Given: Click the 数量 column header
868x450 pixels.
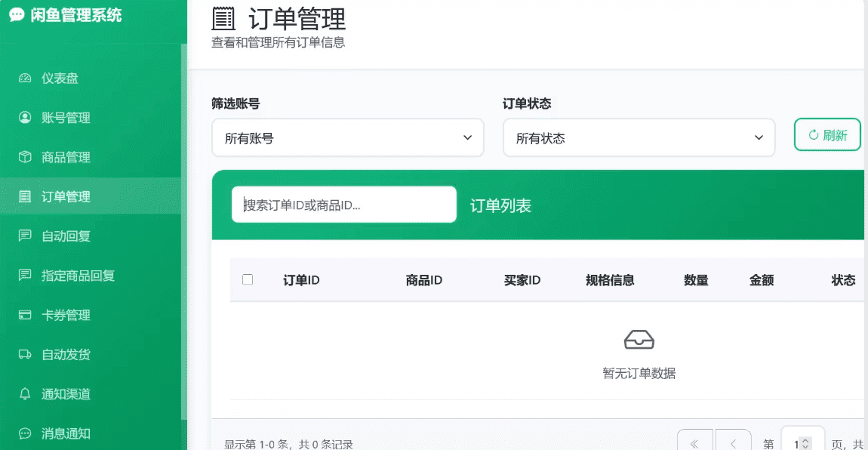Looking at the screenshot, I should click(696, 280).
